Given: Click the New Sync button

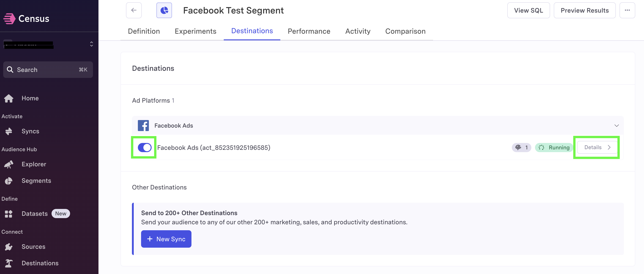Looking at the screenshot, I should (166, 239).
